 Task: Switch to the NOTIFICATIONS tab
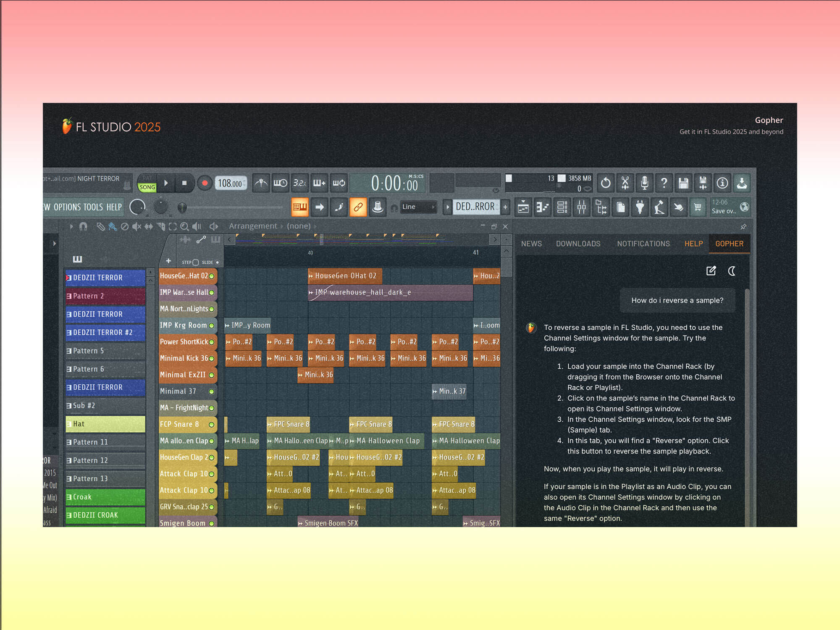[643, 244]
